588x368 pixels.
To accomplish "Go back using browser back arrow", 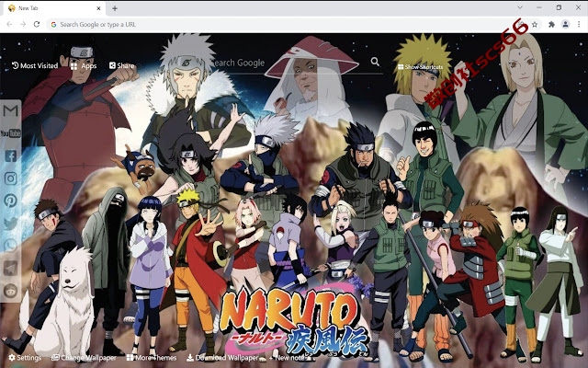I will click(9, 25).
